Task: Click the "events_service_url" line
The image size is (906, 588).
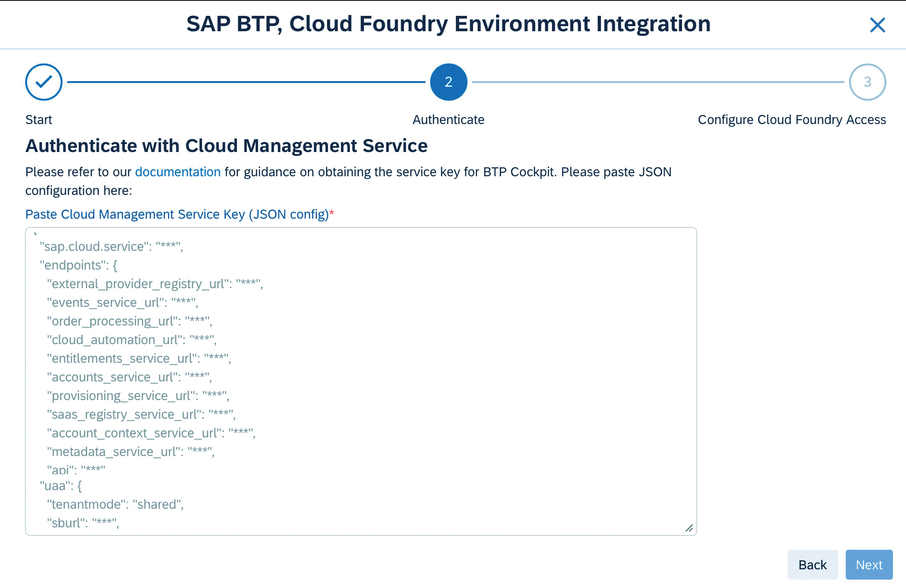Action: click(123, 302)
